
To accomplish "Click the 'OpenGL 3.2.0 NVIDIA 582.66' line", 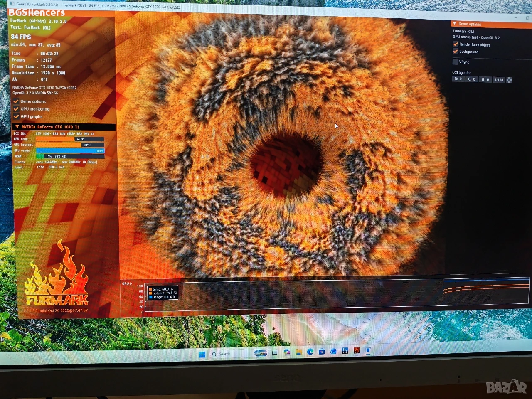I will coord(35,93).
